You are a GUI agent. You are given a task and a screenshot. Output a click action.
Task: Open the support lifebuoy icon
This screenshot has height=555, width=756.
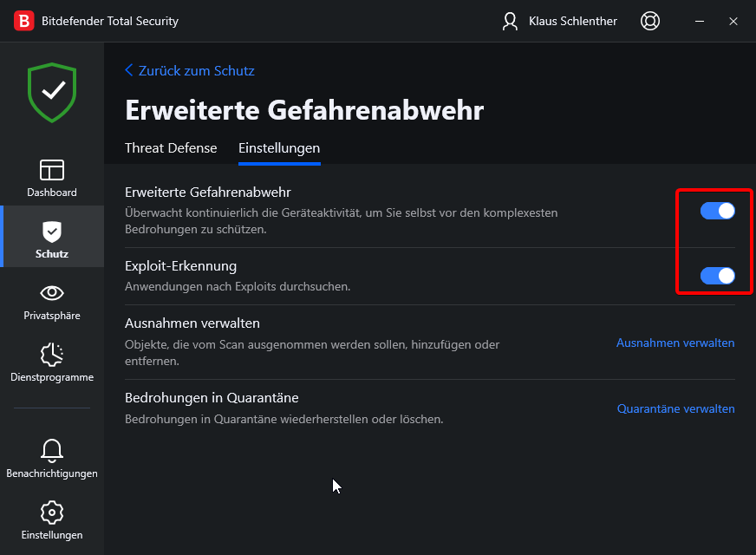(649, 21)
